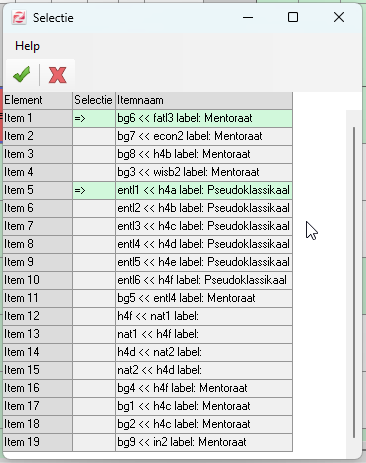
Task: Click the 'Item 17' element cell
Action: coord(38,406)
